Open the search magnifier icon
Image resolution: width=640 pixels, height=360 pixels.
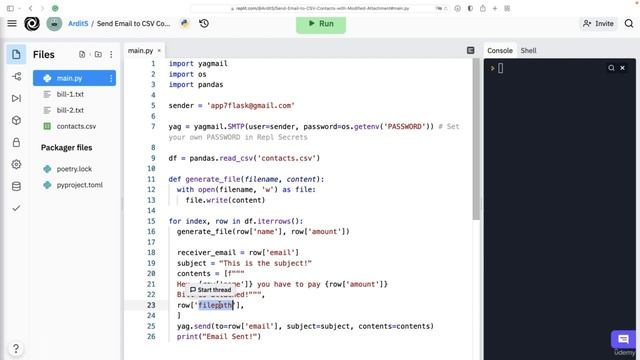point(629,24)
